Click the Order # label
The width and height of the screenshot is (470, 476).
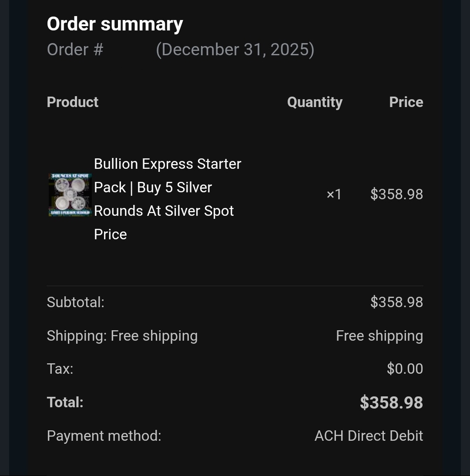pos(75,50)
